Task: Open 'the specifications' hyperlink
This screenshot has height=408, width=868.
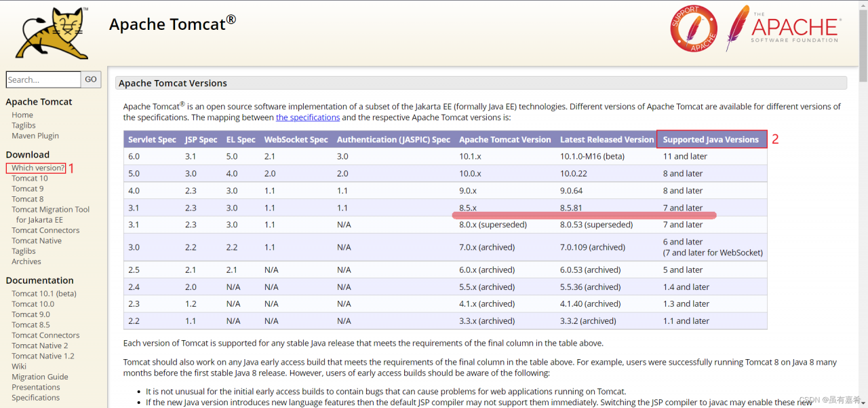Action: [x=307, y=117]
